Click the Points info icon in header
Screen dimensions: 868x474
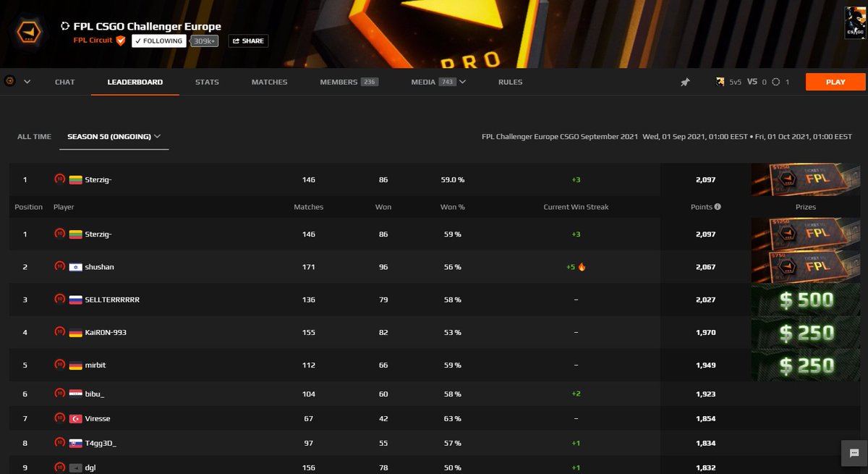coord(718,207)
